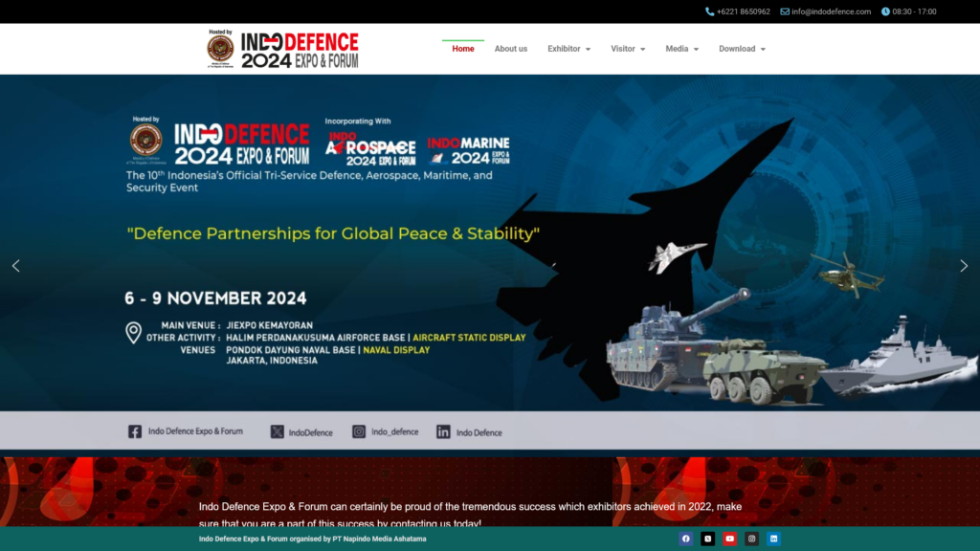Click "HALIM PERDANAKUSUMA AIRFORCE BASE" text

[x=316, y=338]
